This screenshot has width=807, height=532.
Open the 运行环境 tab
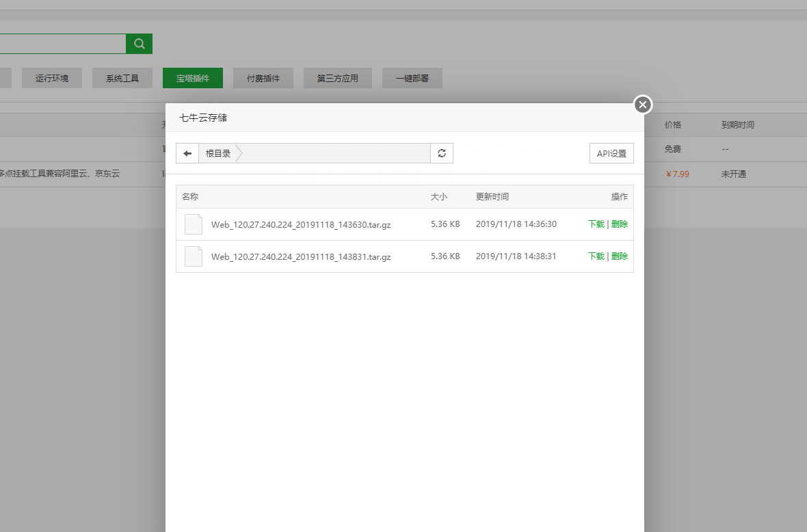coord(52,78)
